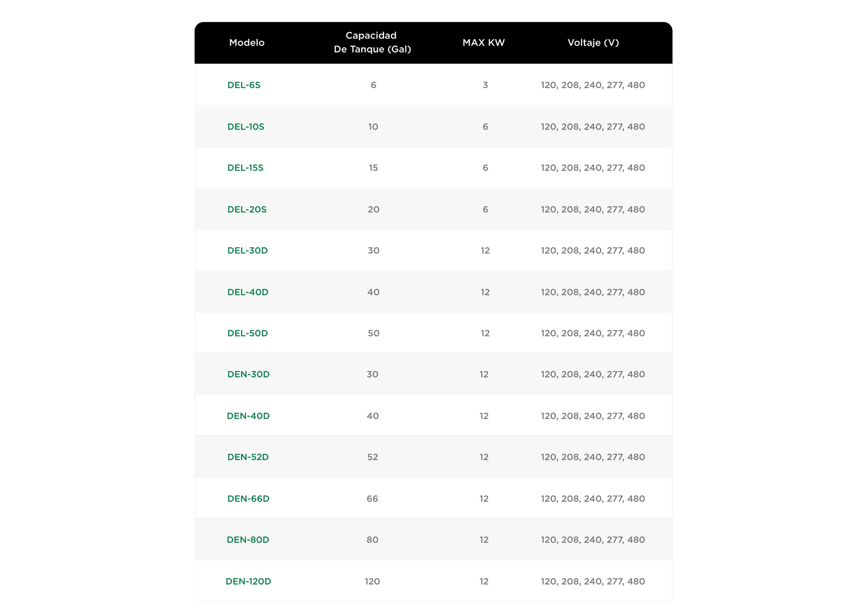Screen dimensions: 857x616
Task: Select the DEL-15S model link
Action: tap(245, 168)
